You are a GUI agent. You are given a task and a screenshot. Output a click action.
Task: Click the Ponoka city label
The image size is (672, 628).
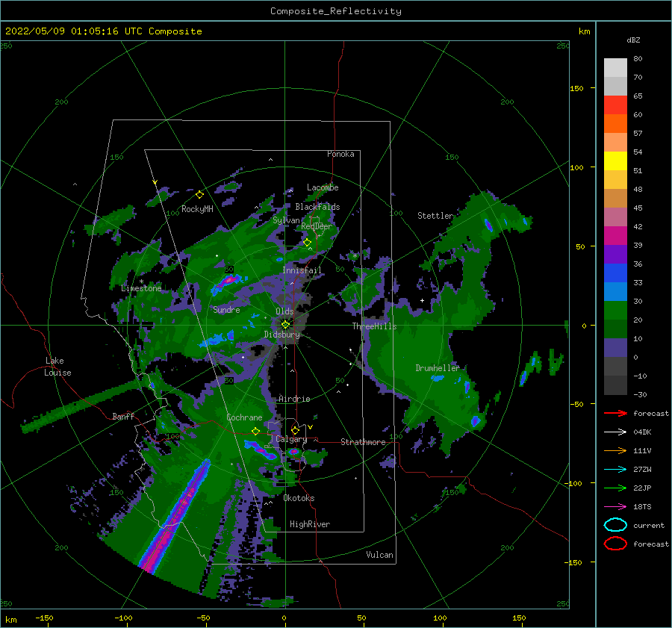(340, 154)
